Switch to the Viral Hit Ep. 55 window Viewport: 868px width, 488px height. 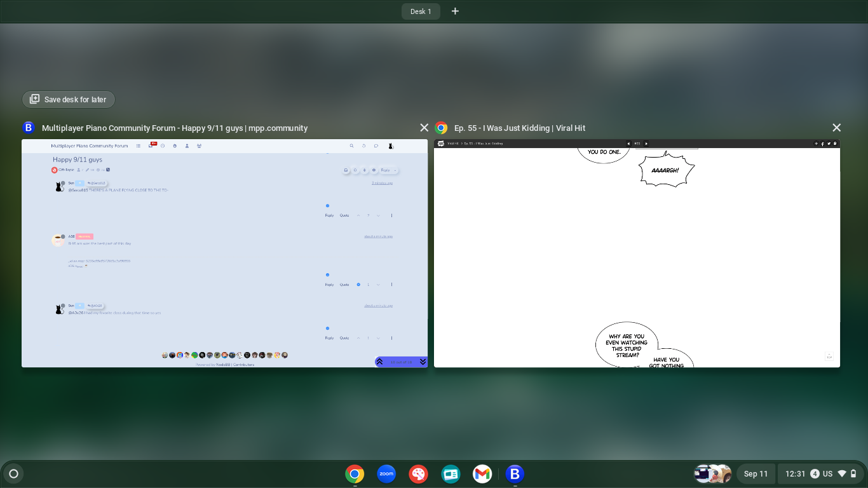click(x=637, y=254)
